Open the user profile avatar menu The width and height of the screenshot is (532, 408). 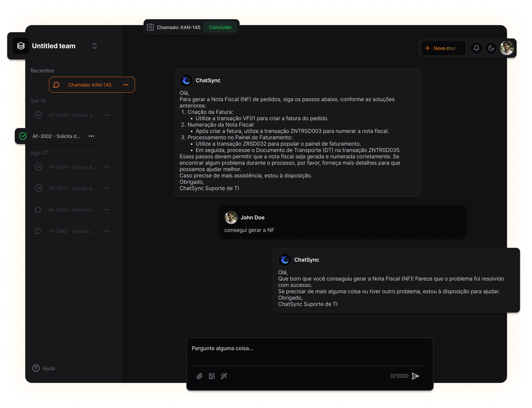507,48
